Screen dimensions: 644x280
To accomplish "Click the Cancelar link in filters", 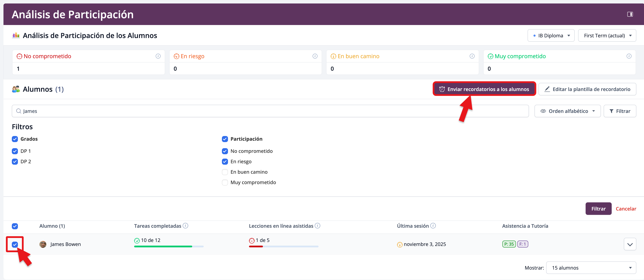I will [626, 208].
